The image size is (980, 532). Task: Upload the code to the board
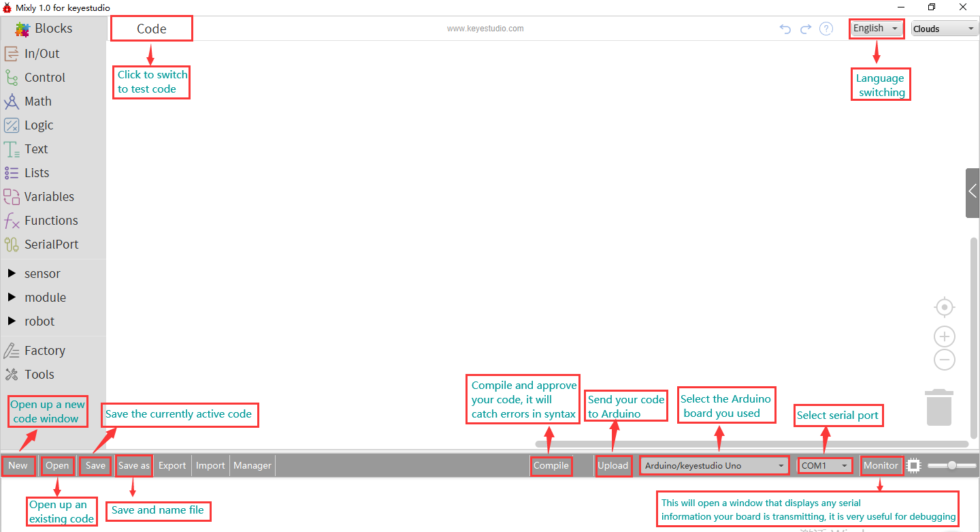coord(612,466)
